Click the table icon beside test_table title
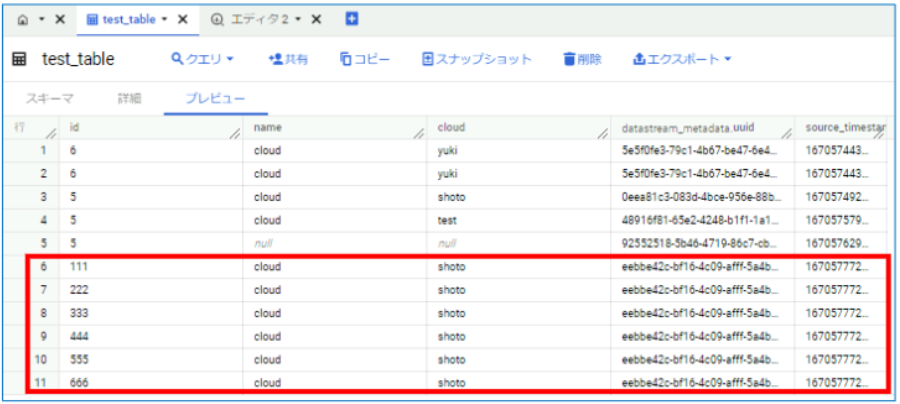This screenshot has height=404, width=900. click(x=19, y=60)
